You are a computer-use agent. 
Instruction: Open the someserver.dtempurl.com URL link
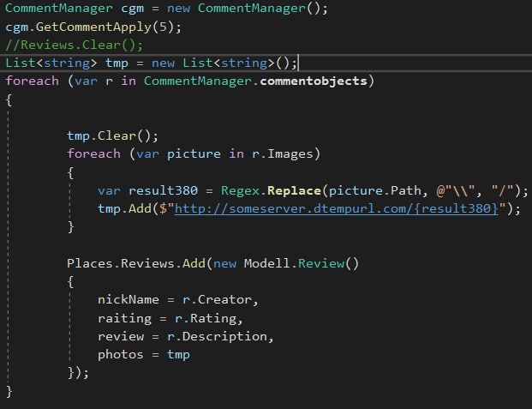point(336,208)
